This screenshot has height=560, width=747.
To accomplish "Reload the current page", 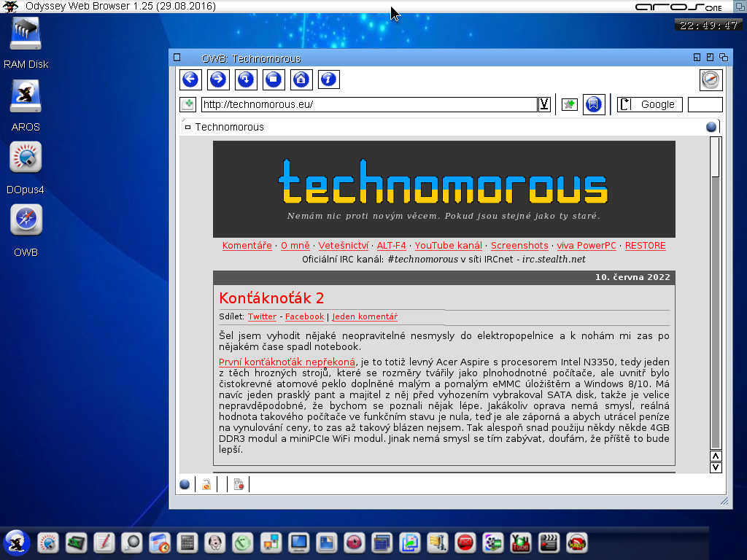I will [x=246, y=79].
